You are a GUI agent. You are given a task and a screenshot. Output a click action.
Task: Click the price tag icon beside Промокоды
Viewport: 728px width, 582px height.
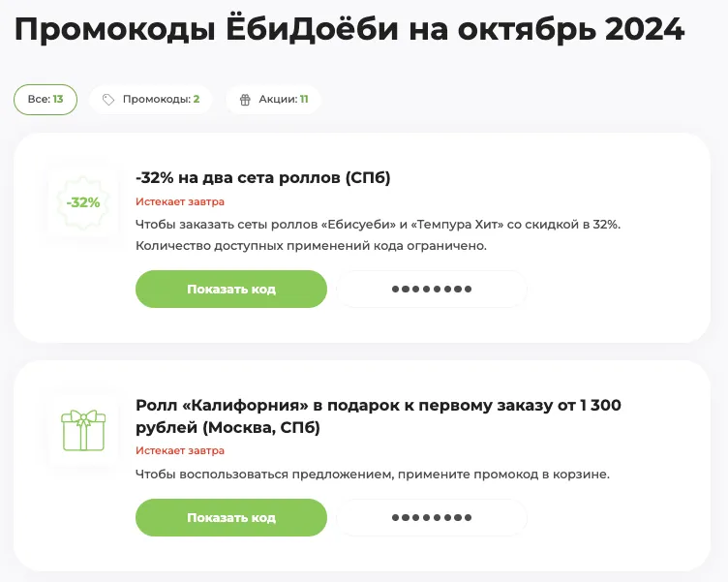108,100
